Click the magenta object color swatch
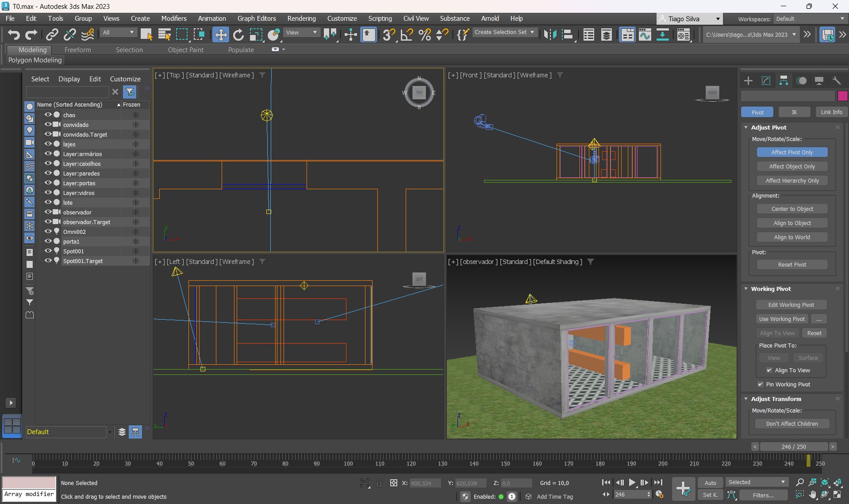This screenshot has height=504, width=849. tap(842, 96)
